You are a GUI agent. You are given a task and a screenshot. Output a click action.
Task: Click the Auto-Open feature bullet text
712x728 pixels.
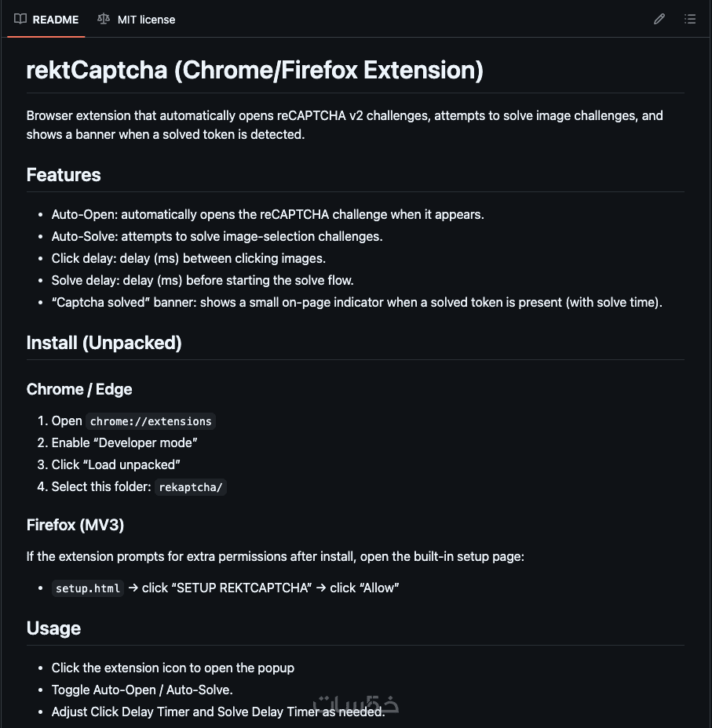click(268, 214)
